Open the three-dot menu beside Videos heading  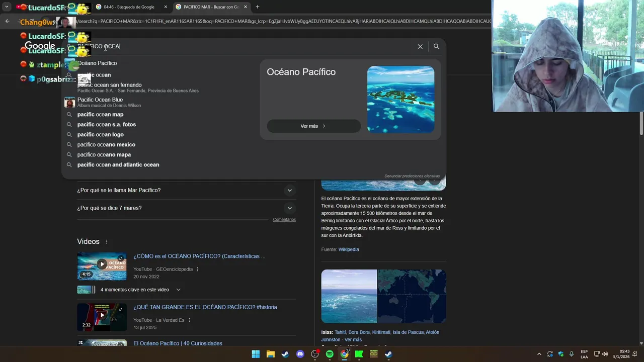coord(107,242)
